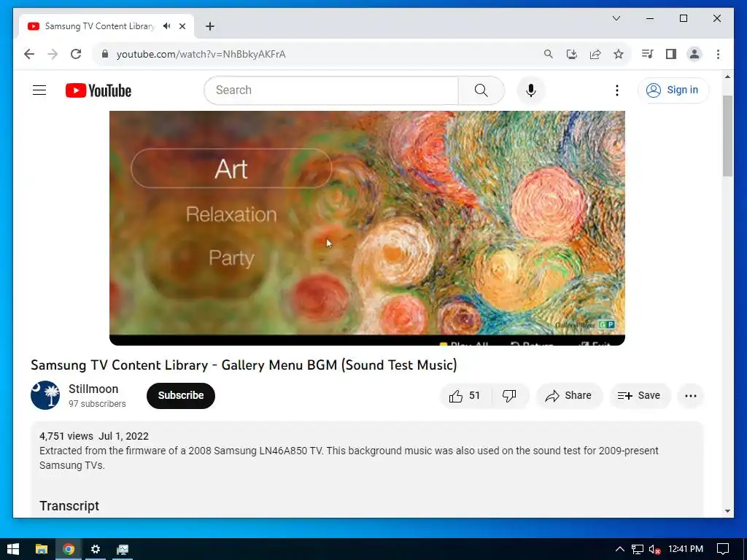The image size is (747, 560).
Task: Toggle Chrome side panel
Action: (x=671, y=54)
